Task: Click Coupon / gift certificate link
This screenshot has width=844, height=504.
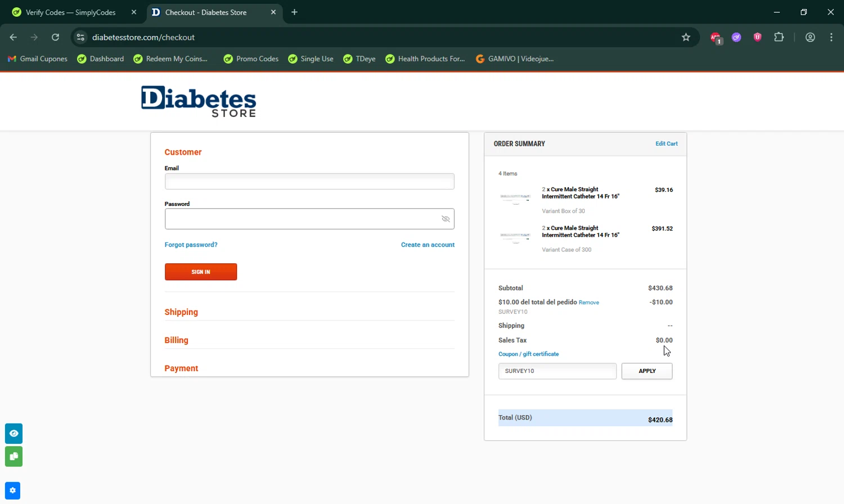Action: tap(528, 354)
